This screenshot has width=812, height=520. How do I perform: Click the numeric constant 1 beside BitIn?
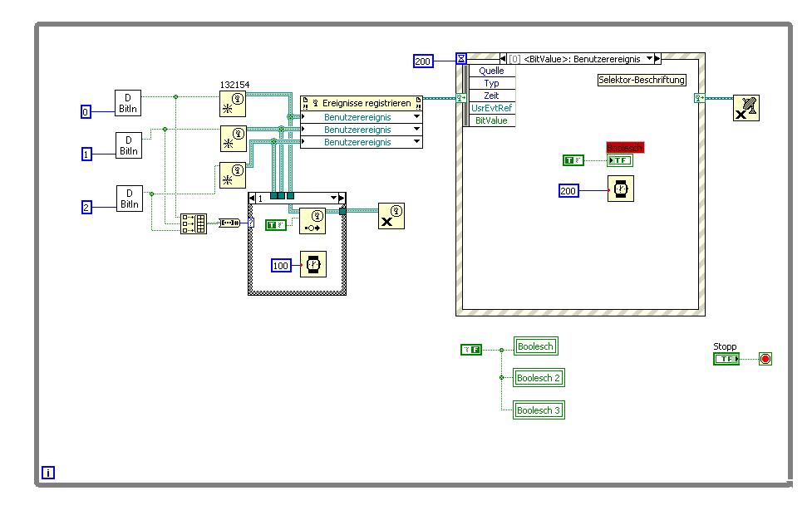coord(86,154)
